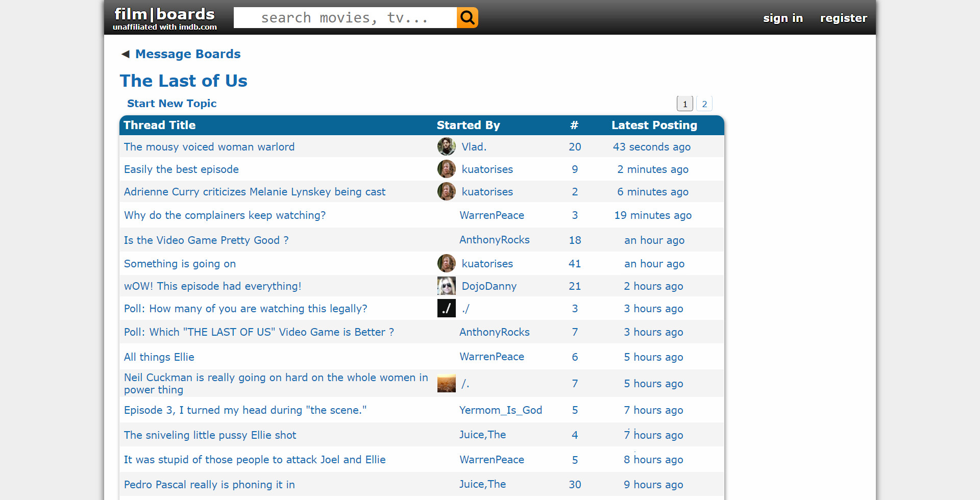Image resolution: width=980 pixels, height=500 pixels.
Task: Open It was stupid of those people thread
Action: [255, 460]
